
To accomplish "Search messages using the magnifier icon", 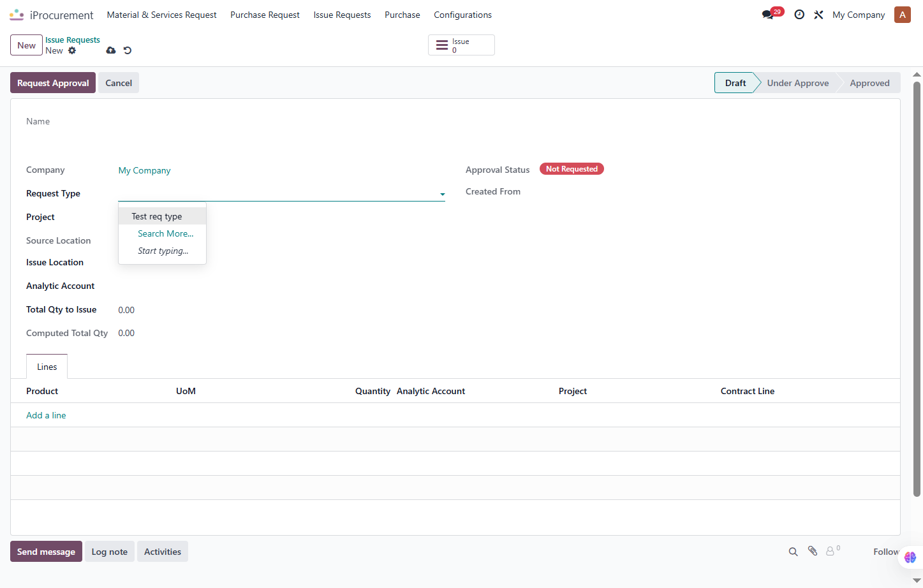I will (x=793, y=552).
